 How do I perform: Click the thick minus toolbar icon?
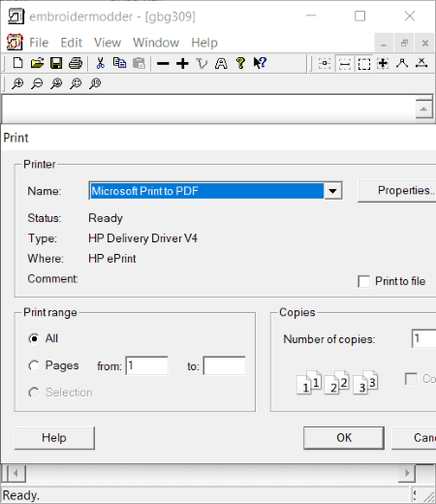pyautogui.click(x=163, y=63)
